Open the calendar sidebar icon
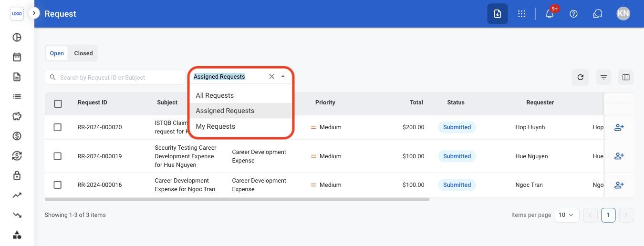Screen dimensions: 644x246 click(x=17, y=57)
